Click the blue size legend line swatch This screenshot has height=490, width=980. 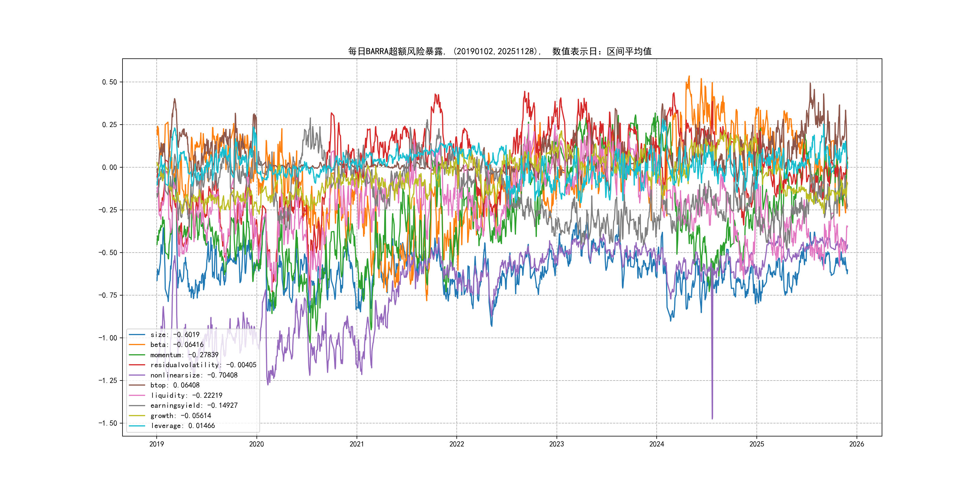pos(137,335)
